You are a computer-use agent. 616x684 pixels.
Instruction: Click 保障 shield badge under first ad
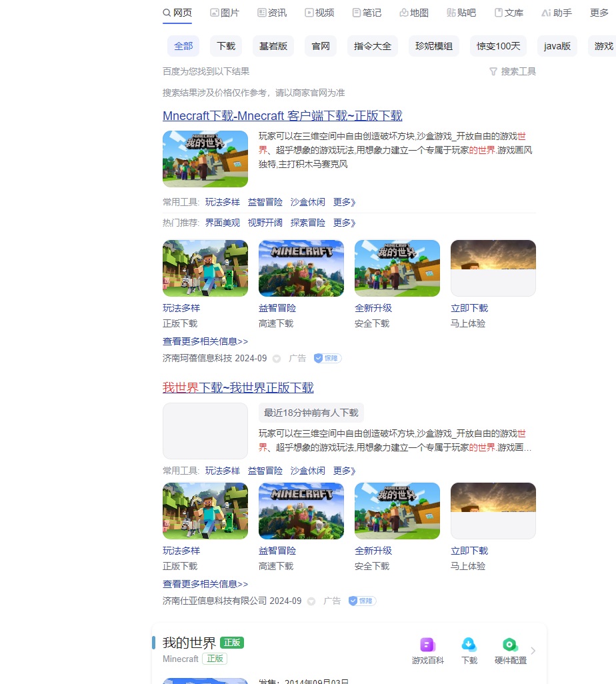327,358
